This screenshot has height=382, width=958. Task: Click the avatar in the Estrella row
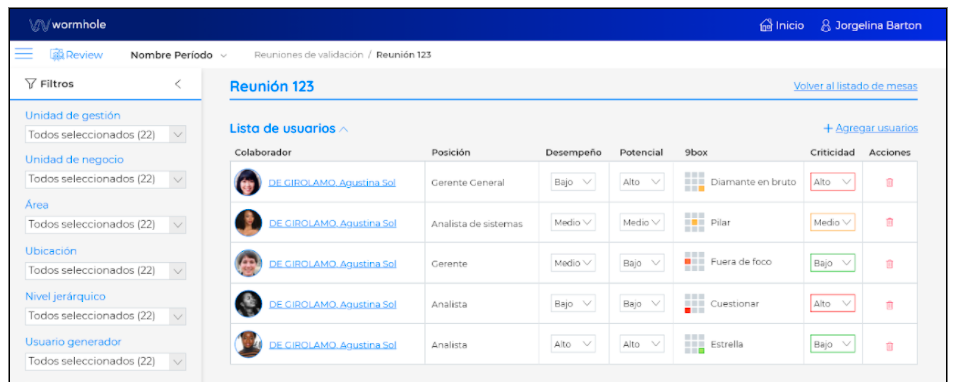point(248,345)
